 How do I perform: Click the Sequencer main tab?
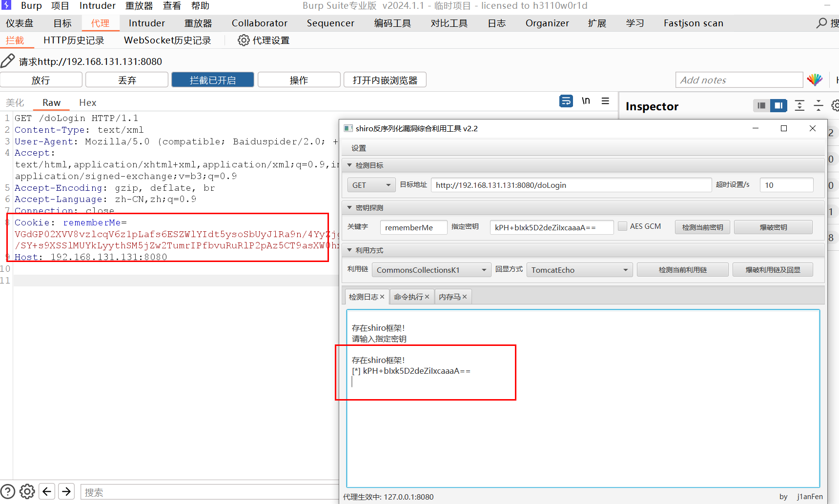pyautogui.click(x=330, y=23)
